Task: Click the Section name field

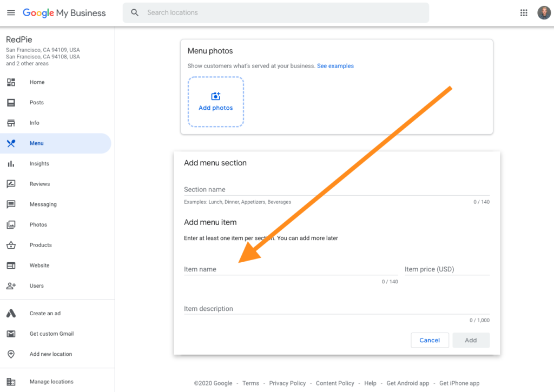Action: pyautogui.click(x=335, y=190)
